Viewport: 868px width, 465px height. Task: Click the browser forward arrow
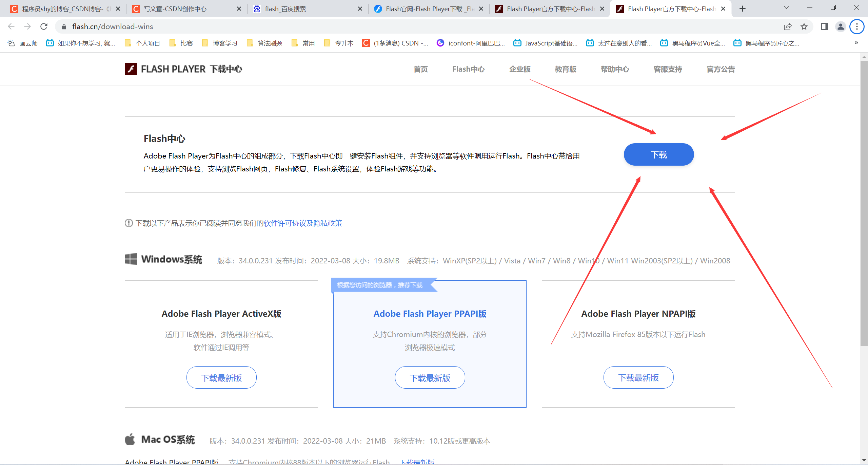pyautogui.click(x=27, y=26)
